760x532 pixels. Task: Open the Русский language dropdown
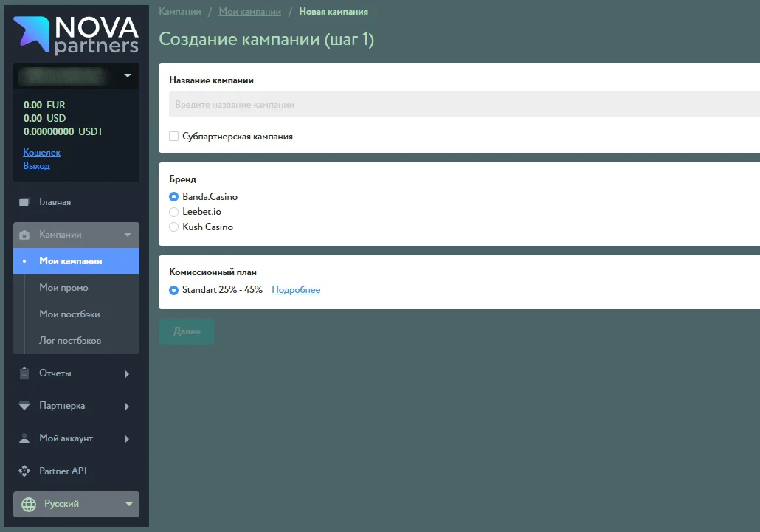(76, 504)
